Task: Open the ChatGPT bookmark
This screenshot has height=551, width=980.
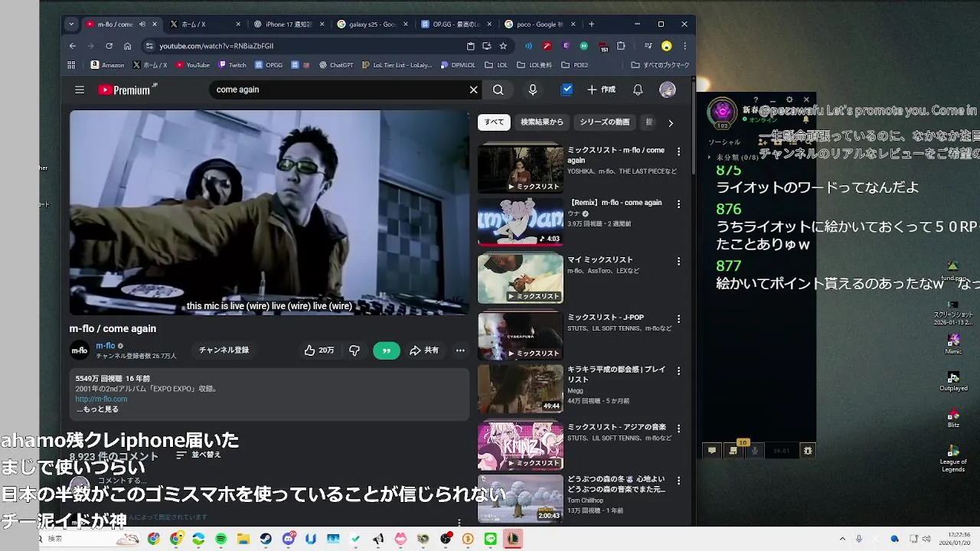Action: (x=336, y=65)
